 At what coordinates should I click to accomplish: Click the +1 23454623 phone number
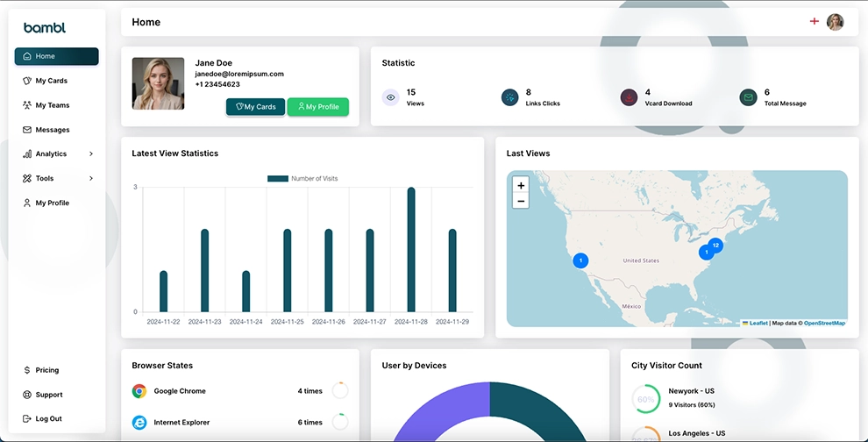217,84
